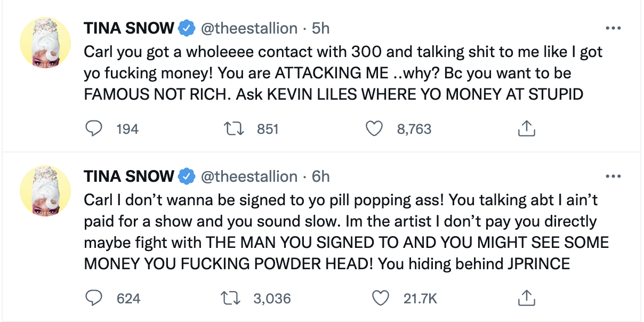Open more options on the 5h tweet

pyautogui.click(x=614, y=28)
